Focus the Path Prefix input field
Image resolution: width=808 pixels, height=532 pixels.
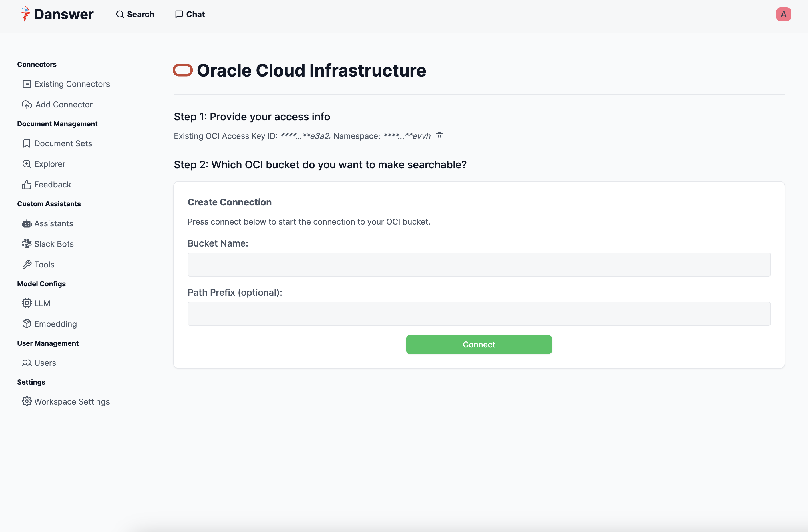pos(479,314)
